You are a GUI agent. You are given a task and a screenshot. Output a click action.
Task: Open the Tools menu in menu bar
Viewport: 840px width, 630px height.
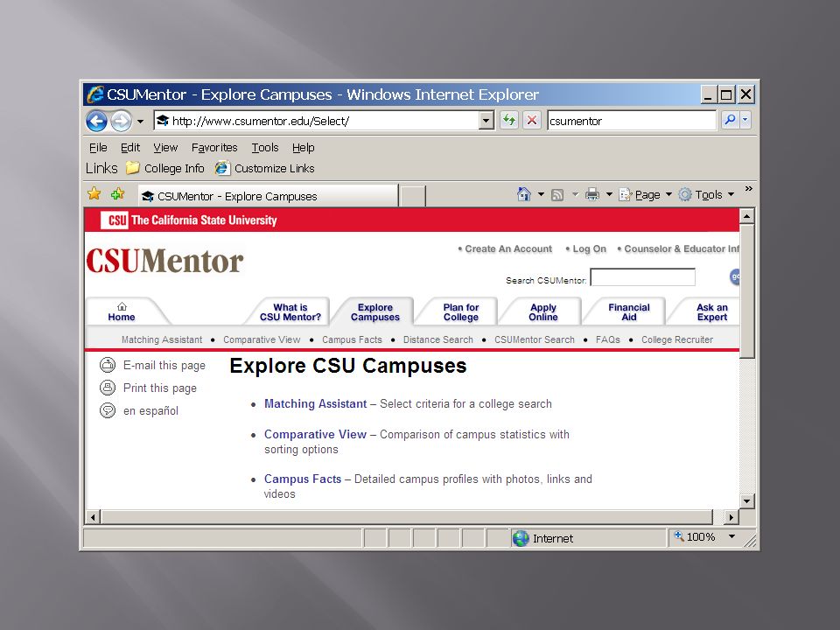click(x=265, y=147)
